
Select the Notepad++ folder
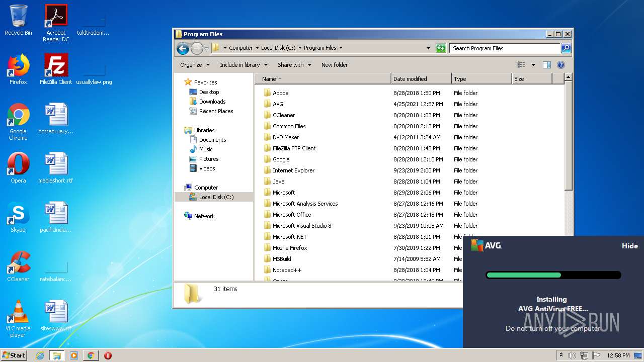287,270
